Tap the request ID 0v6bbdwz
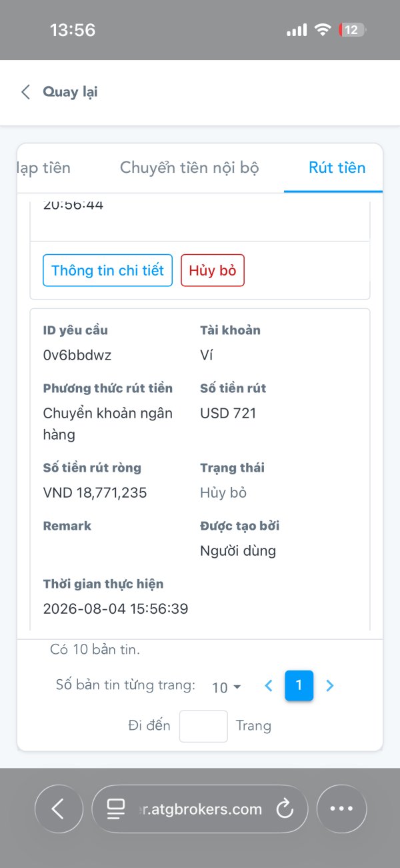The image size is (400, 868). [77, 355]
